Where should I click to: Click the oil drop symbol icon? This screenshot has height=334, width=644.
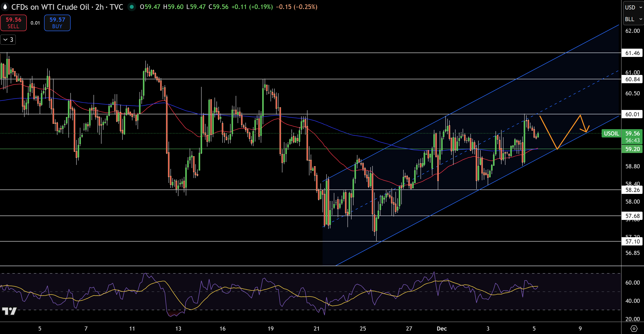pyautogui.click(x=5, y=7)
